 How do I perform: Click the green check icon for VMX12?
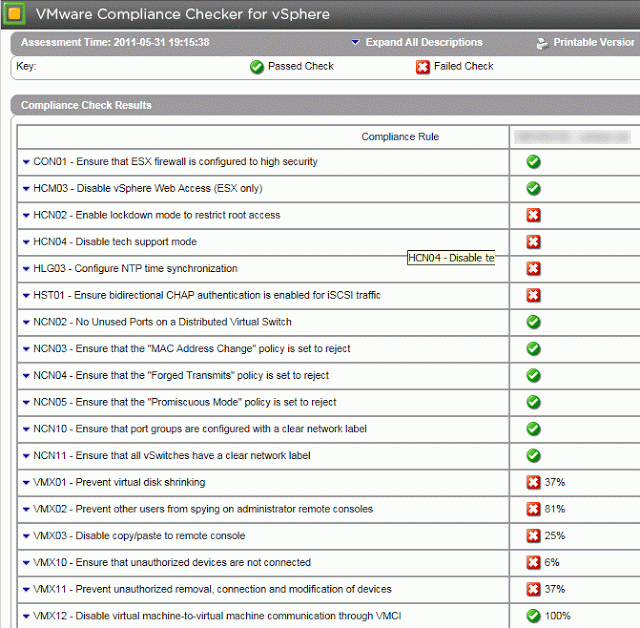pos(533,616)
